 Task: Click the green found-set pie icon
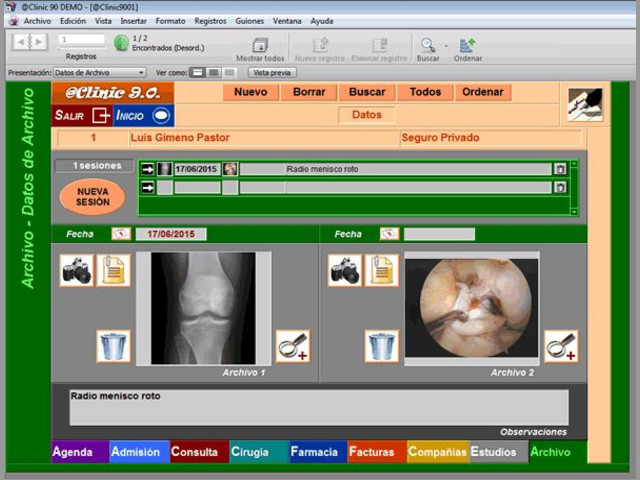pyautogui.click(x=121, y=42)
